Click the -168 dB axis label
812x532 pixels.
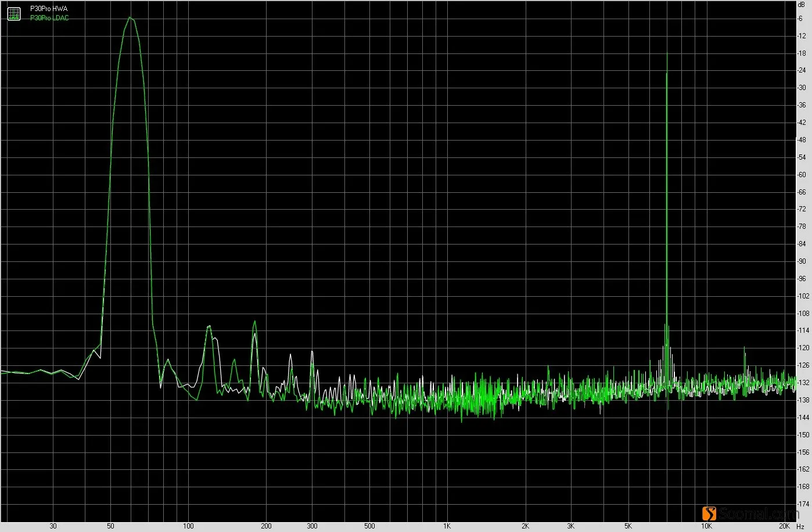[803, 487]
